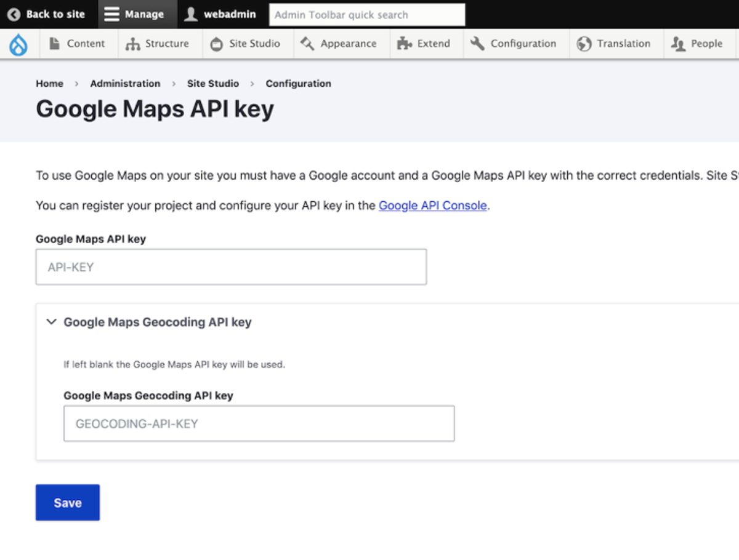
Task: Open the Configuration menu
Action: 516,44
